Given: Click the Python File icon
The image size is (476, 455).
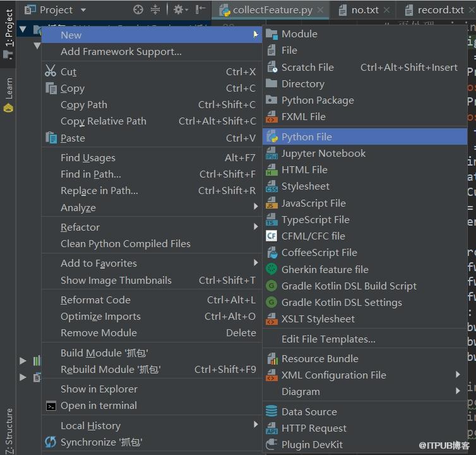Looking at the screenshot, I should [272, 136].
